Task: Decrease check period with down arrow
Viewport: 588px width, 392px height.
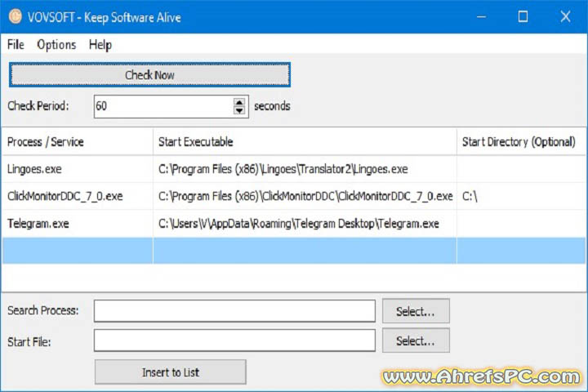Action: tap(239, 111)
